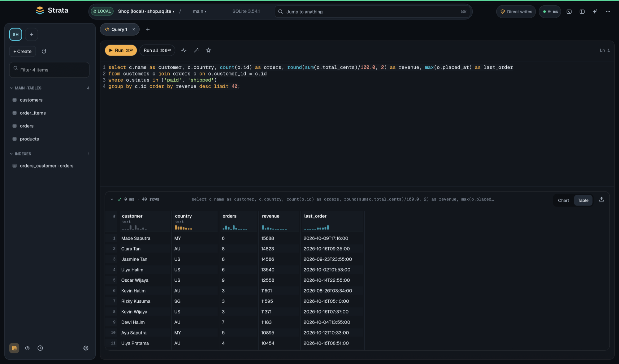Close the Query 1 tab

(x=134, y=29)
